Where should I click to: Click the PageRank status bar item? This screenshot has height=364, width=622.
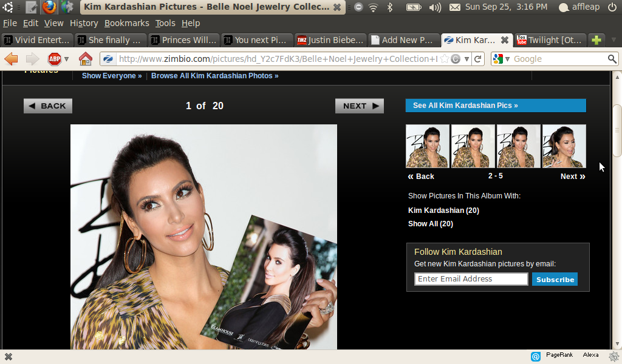(x=559, y=355)
